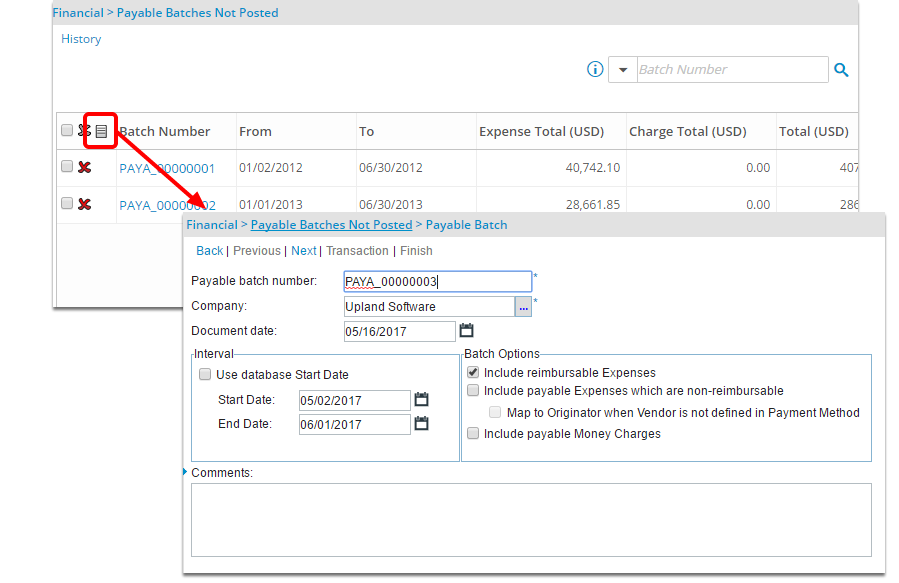Open the PAYA_00000001 batch link
Image resolution: width=899 pixels, height=583 pixels.
point(167,168)
